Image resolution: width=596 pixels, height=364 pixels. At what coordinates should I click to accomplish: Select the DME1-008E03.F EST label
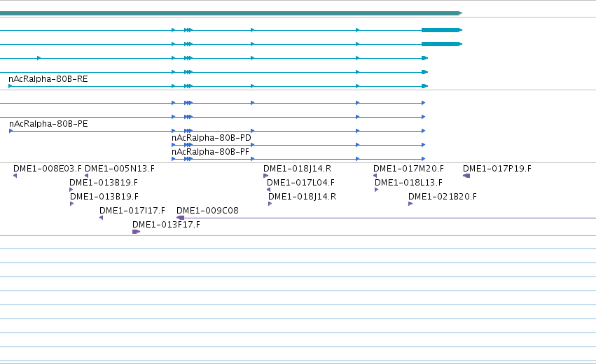[47, 169]
